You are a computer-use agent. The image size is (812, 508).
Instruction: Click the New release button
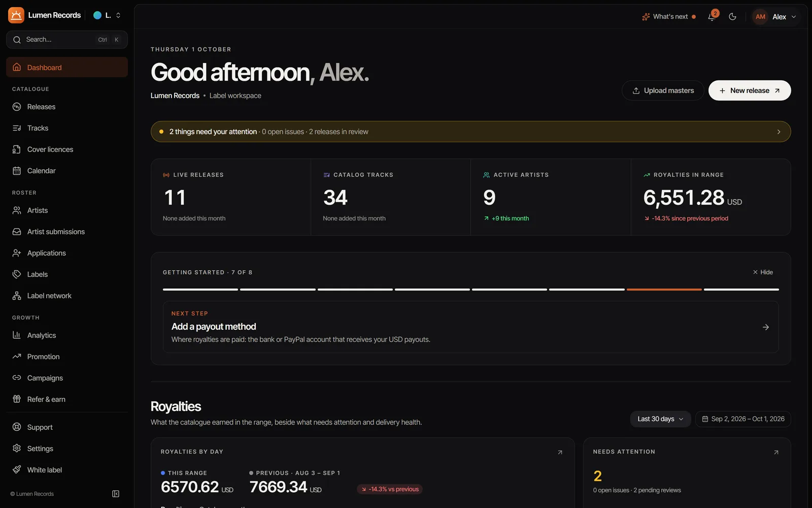click(750, 90)
